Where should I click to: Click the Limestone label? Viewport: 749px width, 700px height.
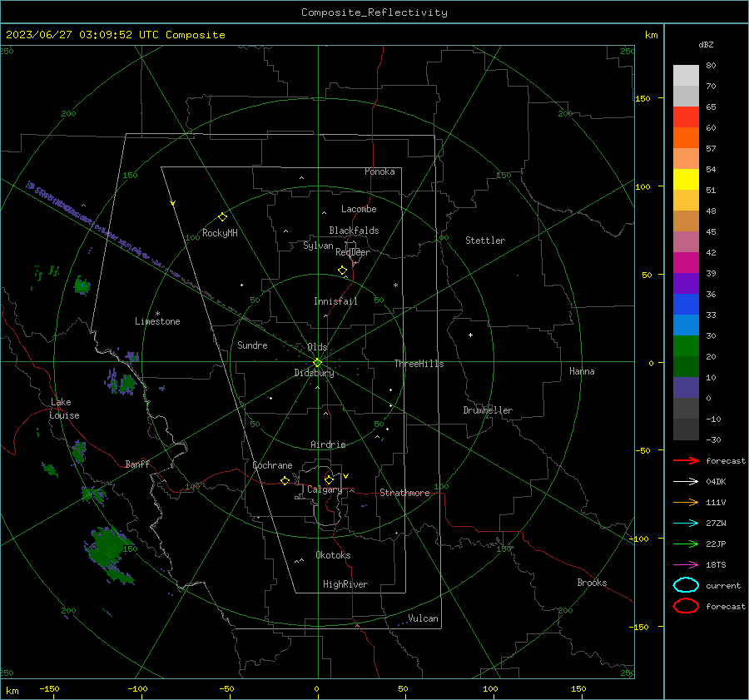point(157,321)
